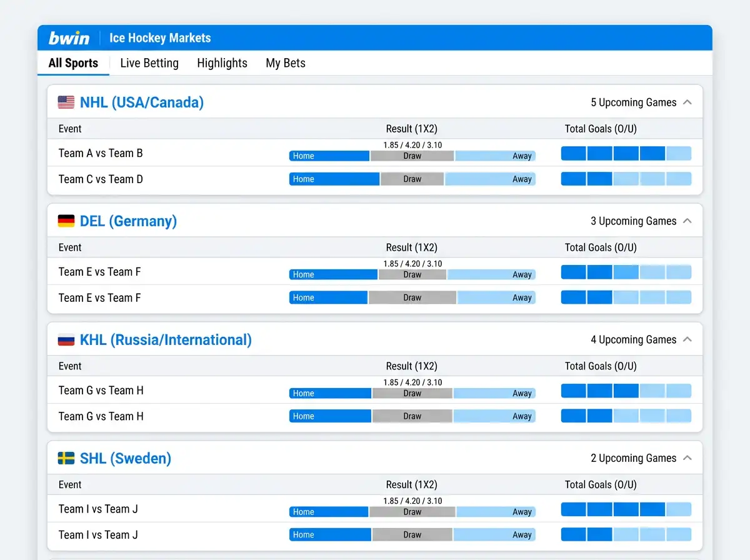Switch to the Live Betting tab
Viewport: 750px width, 560px height.
coord(149,63)
